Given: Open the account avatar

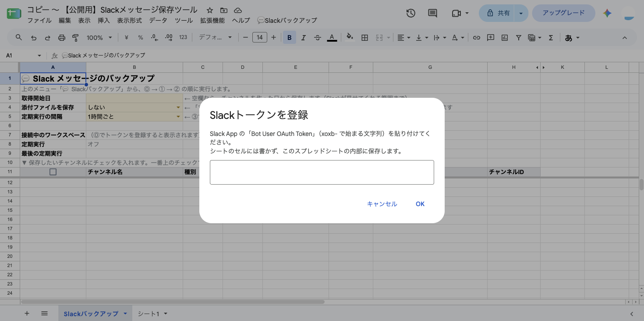Looking at the screenshot, I should pos(629,14).
